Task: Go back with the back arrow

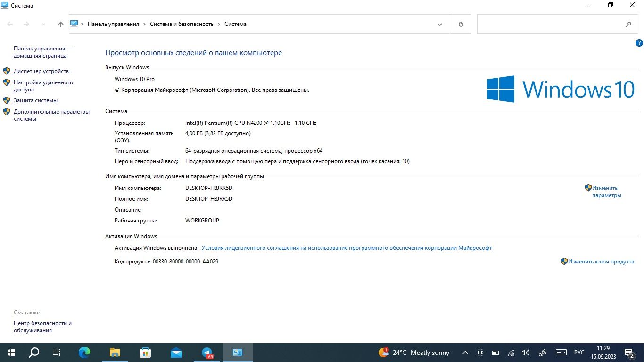Action: point(10,24)
